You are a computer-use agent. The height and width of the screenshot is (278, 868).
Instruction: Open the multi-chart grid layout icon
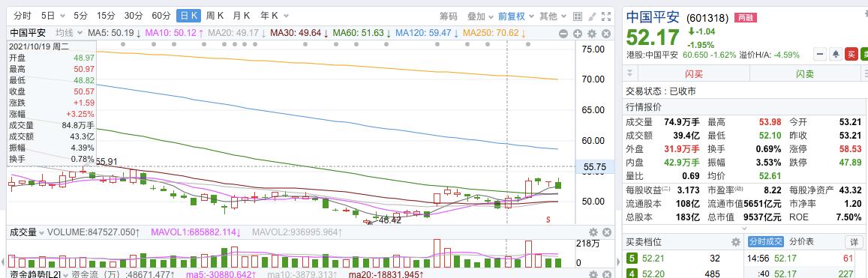coord(578,16)
